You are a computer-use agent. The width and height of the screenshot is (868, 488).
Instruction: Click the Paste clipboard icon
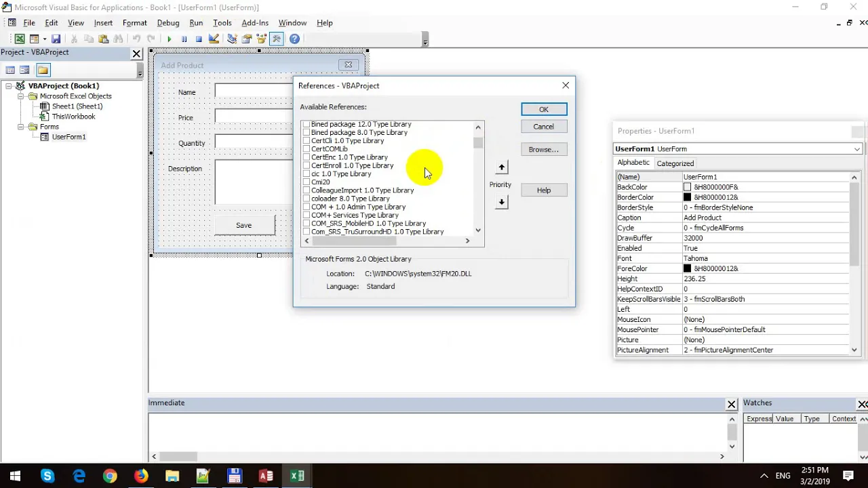coord(104,39)
